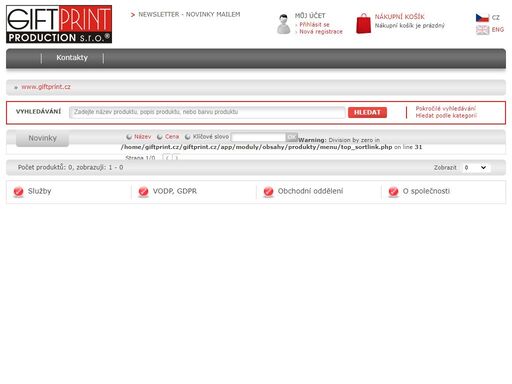Click the check icon beside O společnosti

click(x=393, y=192)
